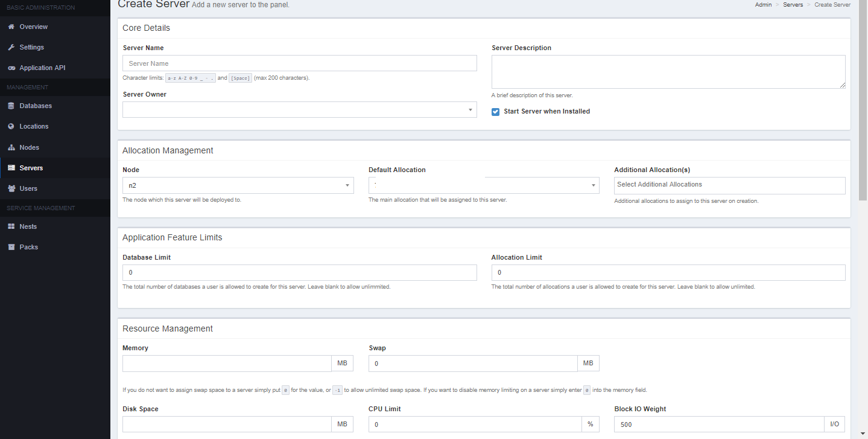Viewport: 868px width, 439px height.
Task: Go to Admin breadcrumb link
Action: click(x=763, y=5)
